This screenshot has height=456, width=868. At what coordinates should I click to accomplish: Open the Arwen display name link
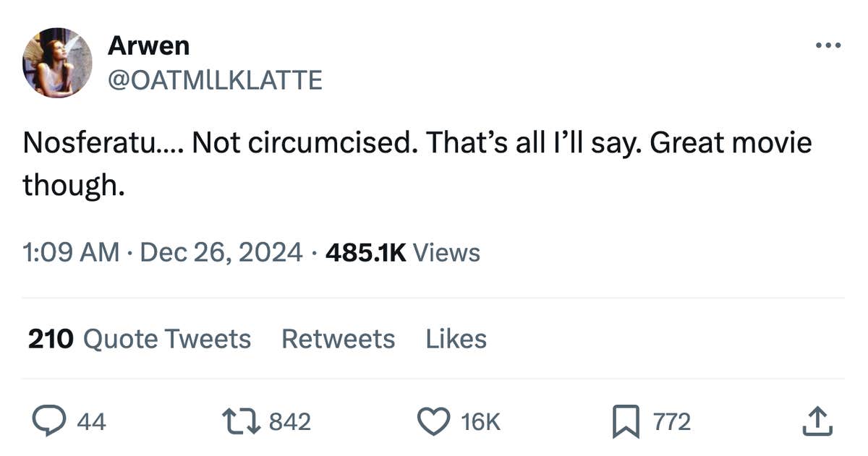(148, 46)
